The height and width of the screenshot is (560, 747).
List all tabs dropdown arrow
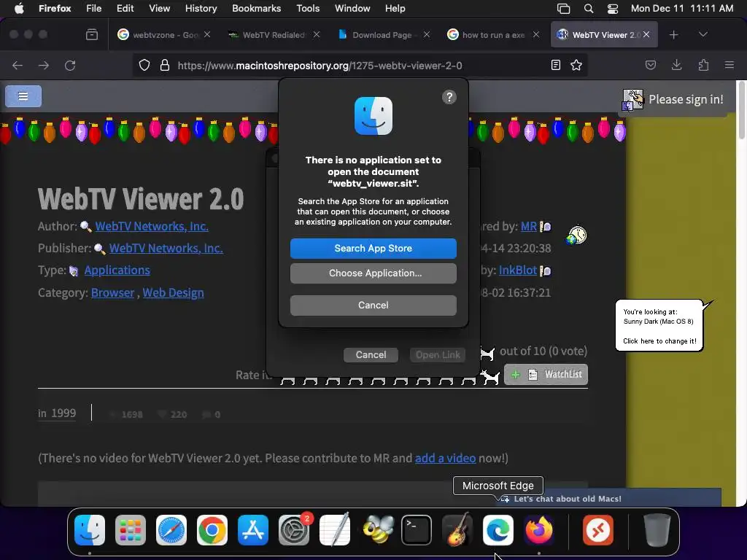point(703,34)
